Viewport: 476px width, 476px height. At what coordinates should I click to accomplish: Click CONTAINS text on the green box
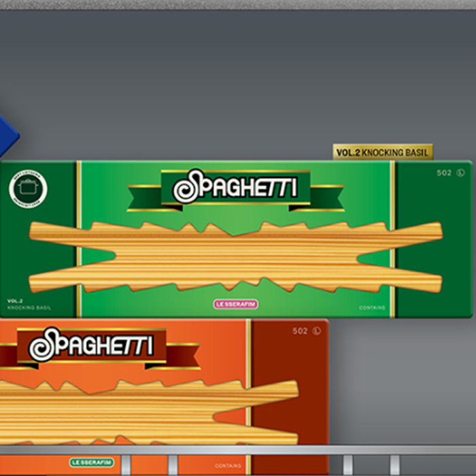372,308
